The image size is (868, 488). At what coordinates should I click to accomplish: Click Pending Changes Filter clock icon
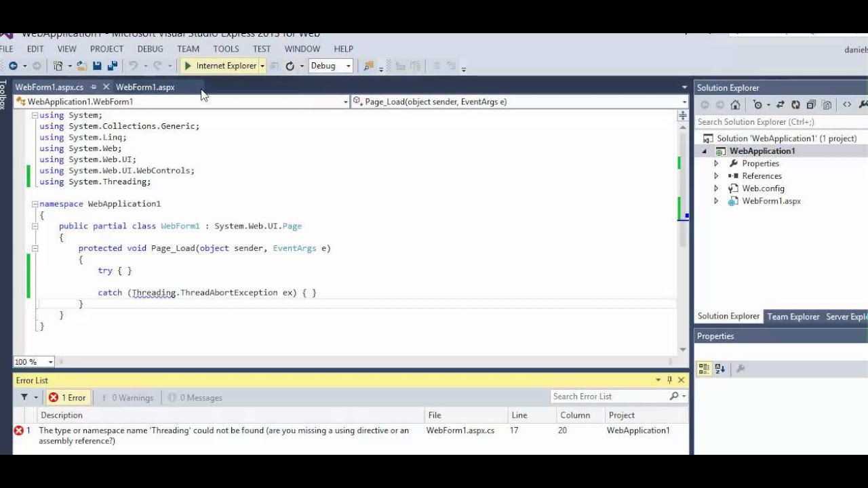[757, 104]
